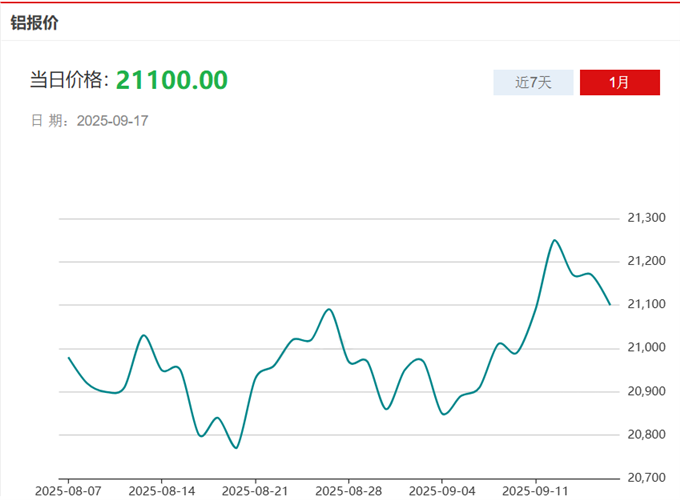This screenshot has height=500, width=680.
Task: Click the green price 21100.00
Action: click(171, 80)
